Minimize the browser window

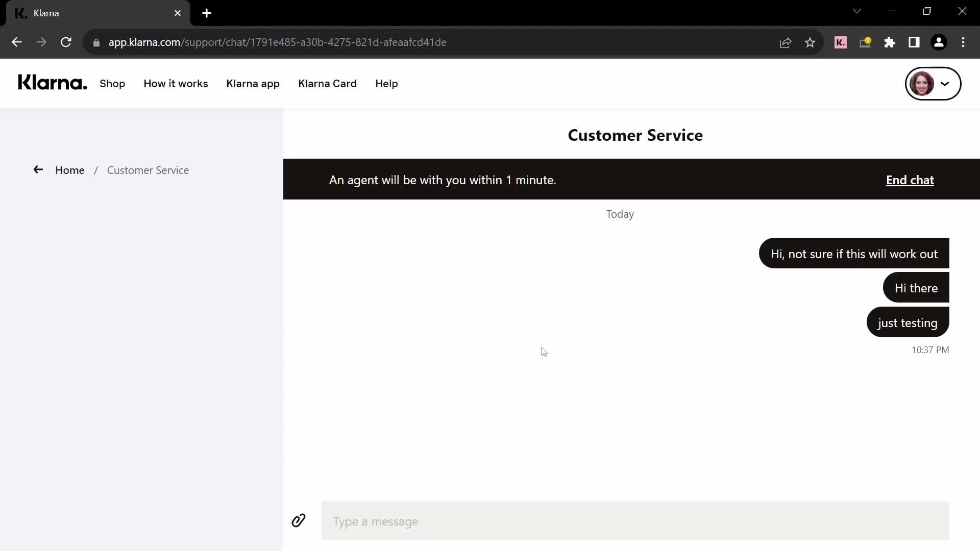click(x=892, y=11)
